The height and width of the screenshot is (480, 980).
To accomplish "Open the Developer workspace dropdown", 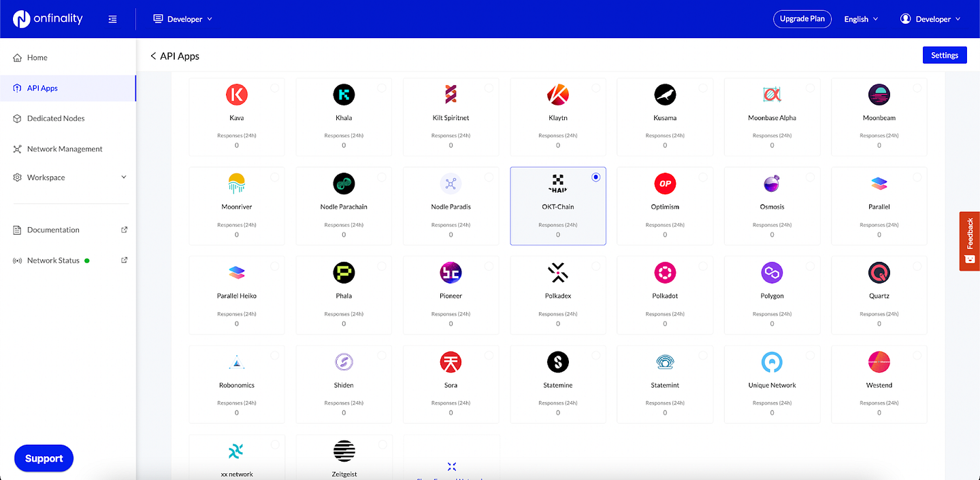I will tap(182, 19).
